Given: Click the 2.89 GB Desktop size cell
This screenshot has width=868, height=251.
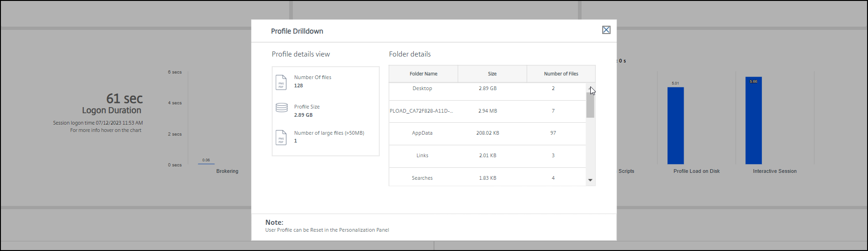Looking at the screenshot, I should click(487, 88).
